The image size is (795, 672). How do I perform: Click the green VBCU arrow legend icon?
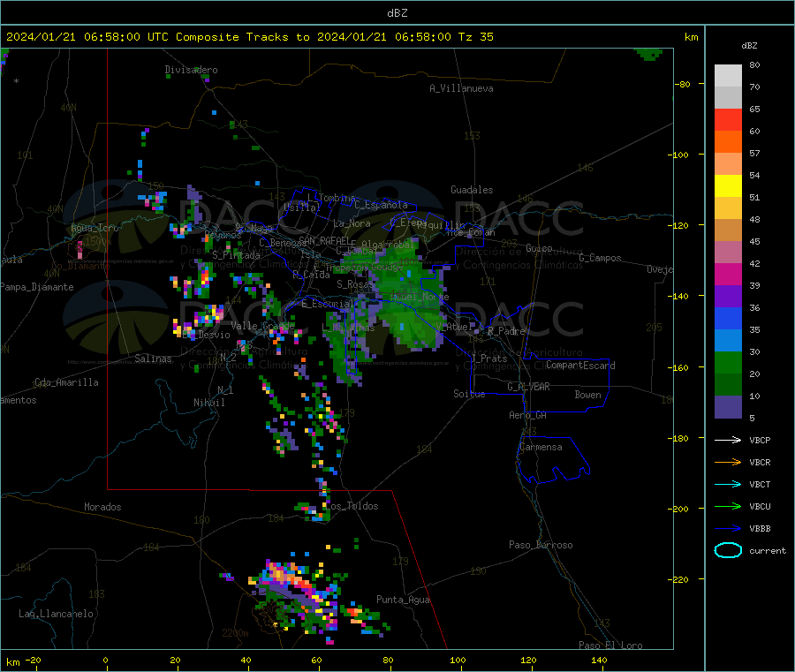[x=728, y=506]
